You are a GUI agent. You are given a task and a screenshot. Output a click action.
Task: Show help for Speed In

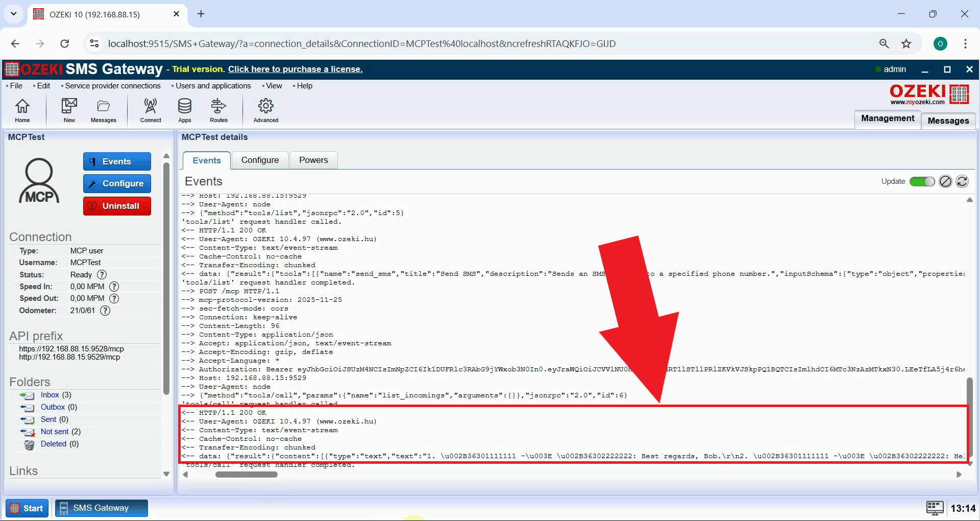[114, 287]
